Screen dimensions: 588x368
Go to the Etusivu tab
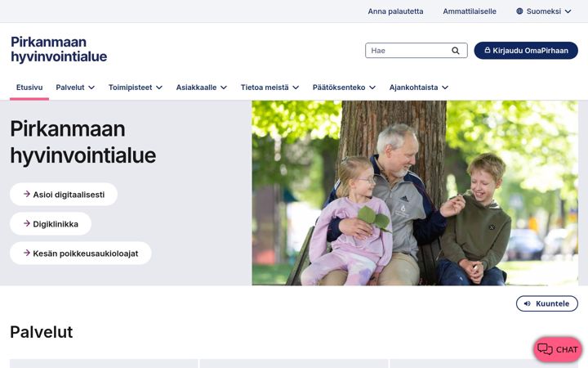(29, 88)
